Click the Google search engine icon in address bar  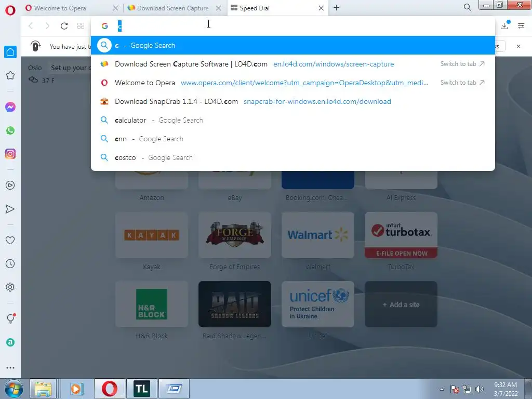coord(104,26)
